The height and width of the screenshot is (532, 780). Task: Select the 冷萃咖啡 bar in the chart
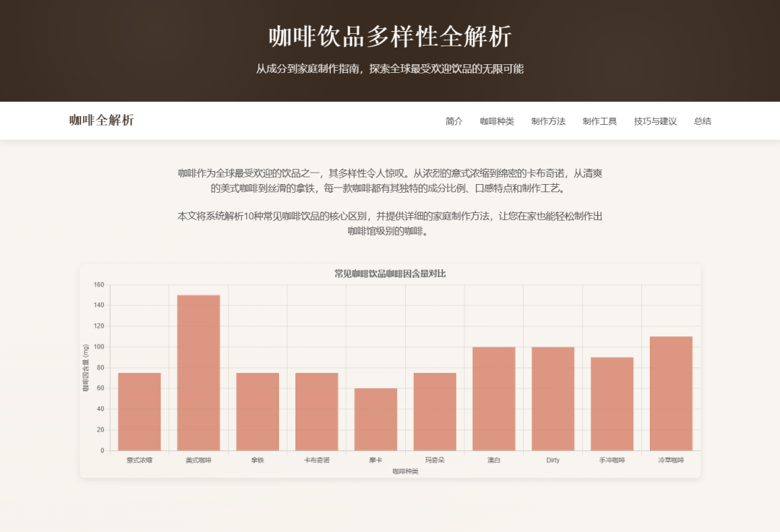(671, 393)
